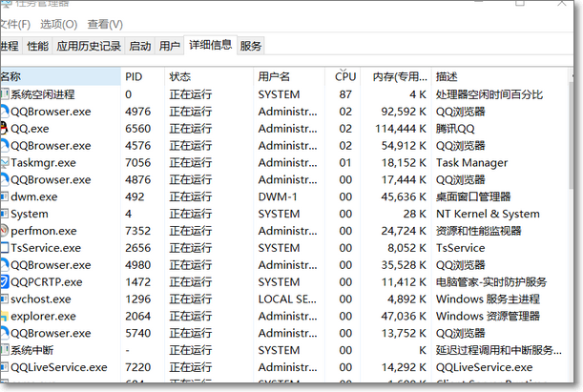Switch to the 性能 tab
This screenshot has width=583, height=392.
(37, 46)
